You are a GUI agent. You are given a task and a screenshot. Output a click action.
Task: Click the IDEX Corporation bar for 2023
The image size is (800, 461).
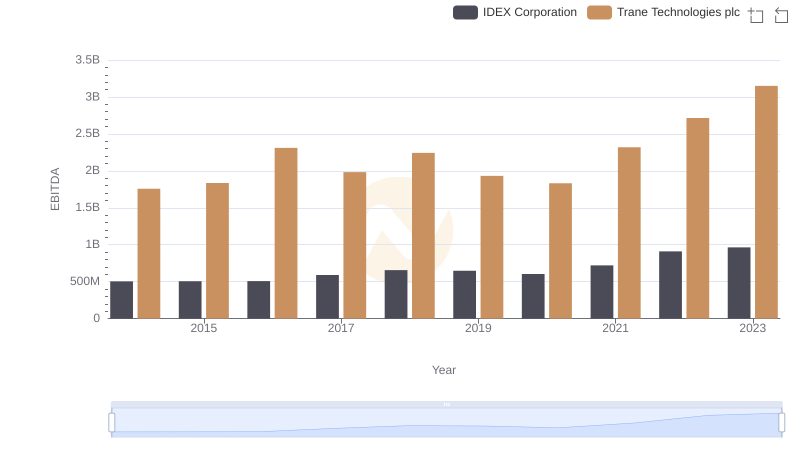pyautogui.click(x=739, y=283)
